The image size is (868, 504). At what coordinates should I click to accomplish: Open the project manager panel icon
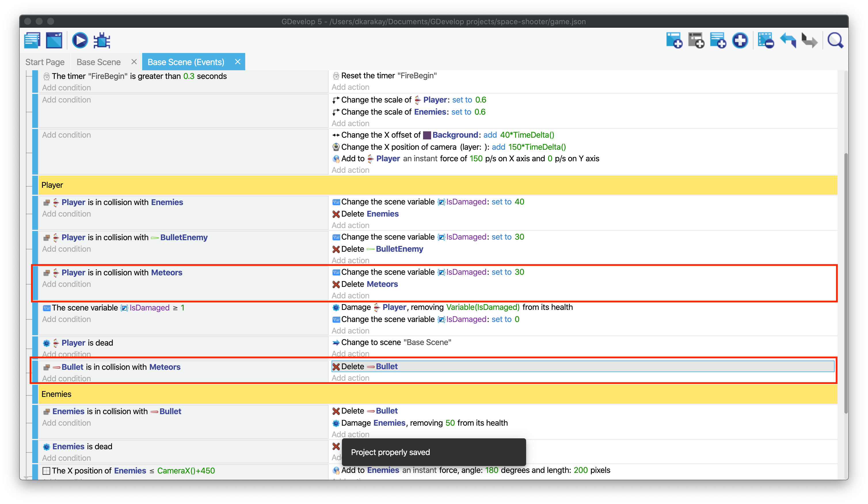coord(33,41)
